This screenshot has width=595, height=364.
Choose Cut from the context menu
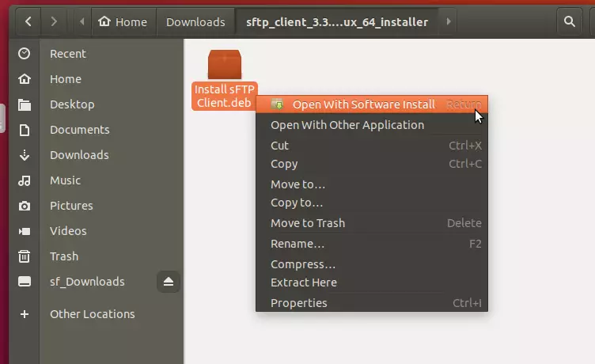click(x=372, y=146)
